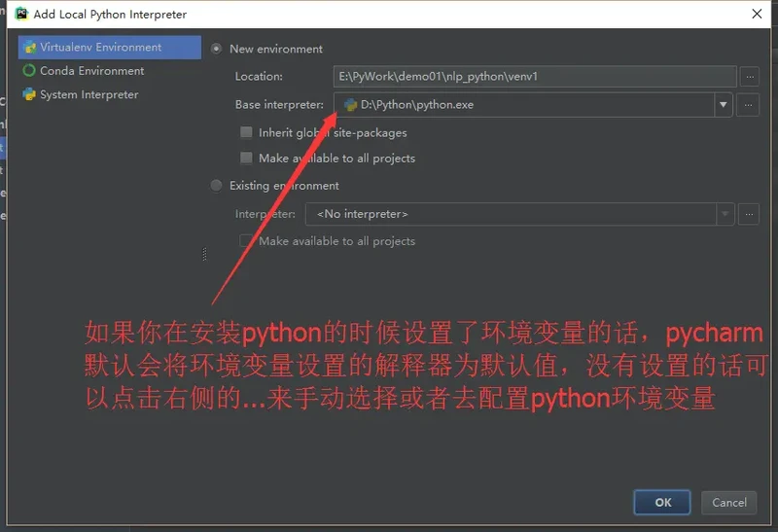
Task: Click the System Interpreter Python icon
Action: click(x=29, y=94)
